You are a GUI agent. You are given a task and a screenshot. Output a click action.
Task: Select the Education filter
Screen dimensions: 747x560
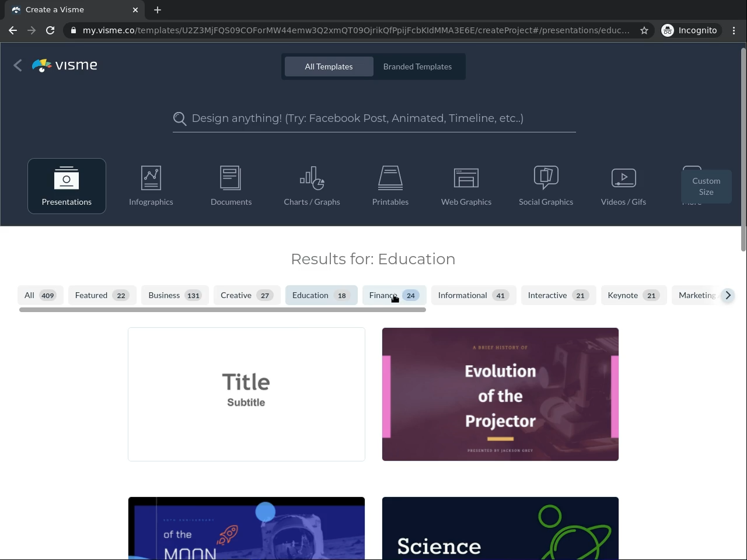click(x=321, y=295)
